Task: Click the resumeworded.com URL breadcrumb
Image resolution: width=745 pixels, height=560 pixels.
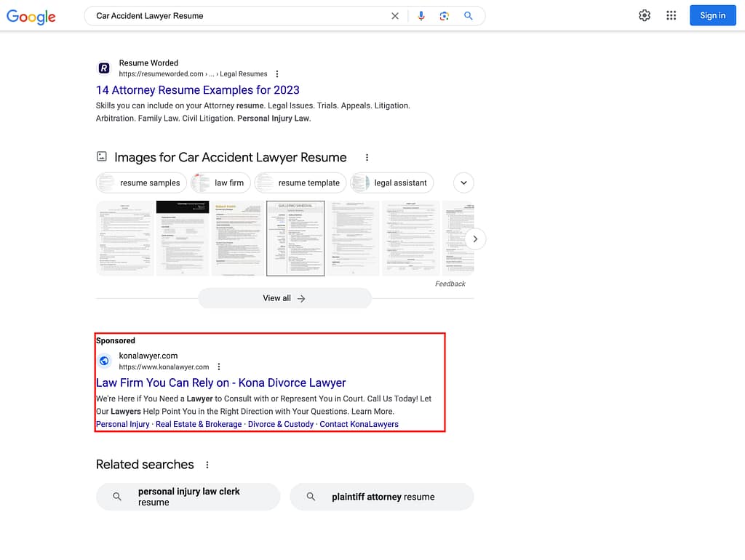Action: [x=193, y=74]
